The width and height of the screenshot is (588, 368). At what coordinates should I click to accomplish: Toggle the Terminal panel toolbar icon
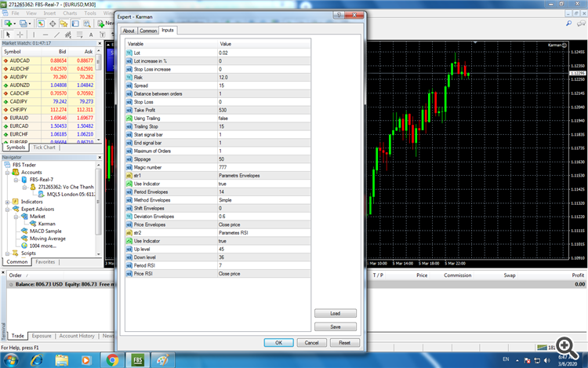pyautogui.click(x=75, y=24)
